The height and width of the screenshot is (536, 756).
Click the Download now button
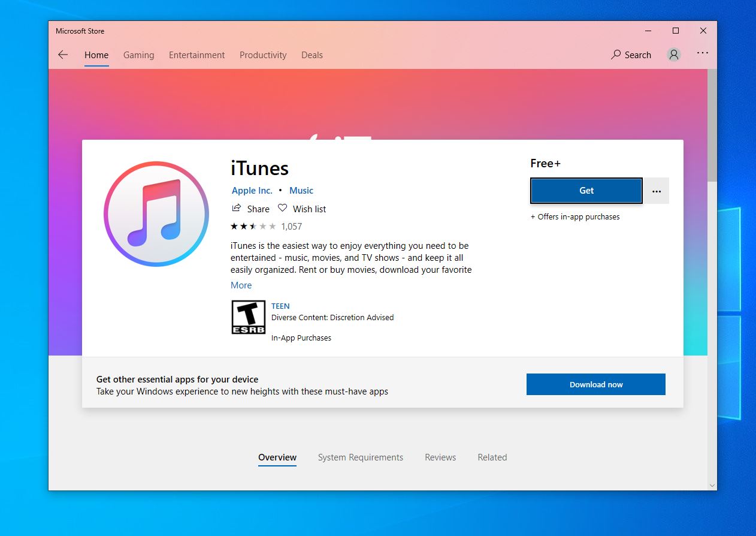[x=596, y=384]
